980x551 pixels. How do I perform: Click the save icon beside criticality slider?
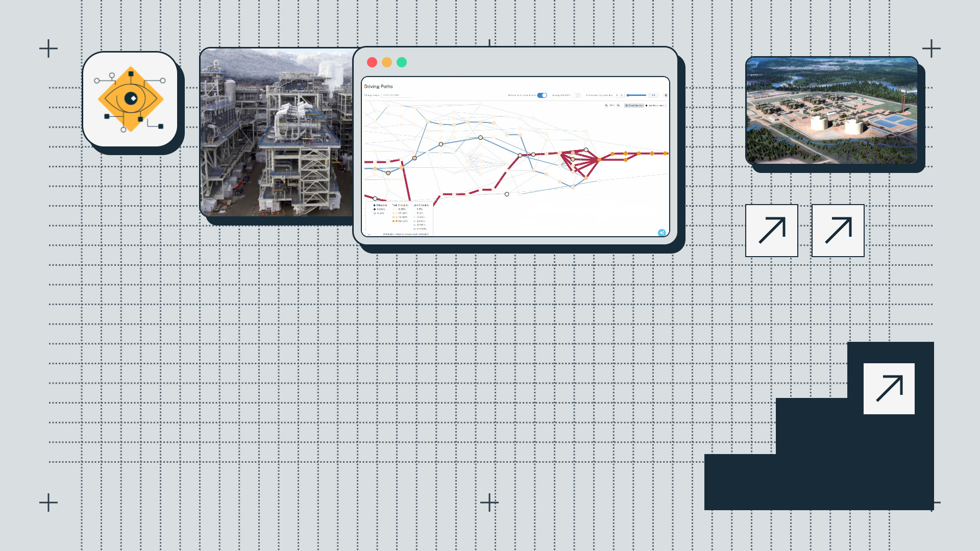[x=666, y=95]
